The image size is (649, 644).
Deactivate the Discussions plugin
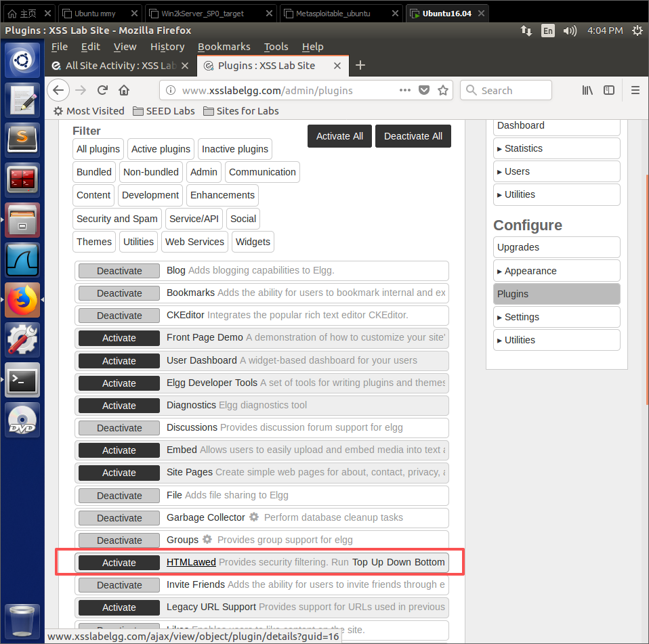tap(119, 428)
